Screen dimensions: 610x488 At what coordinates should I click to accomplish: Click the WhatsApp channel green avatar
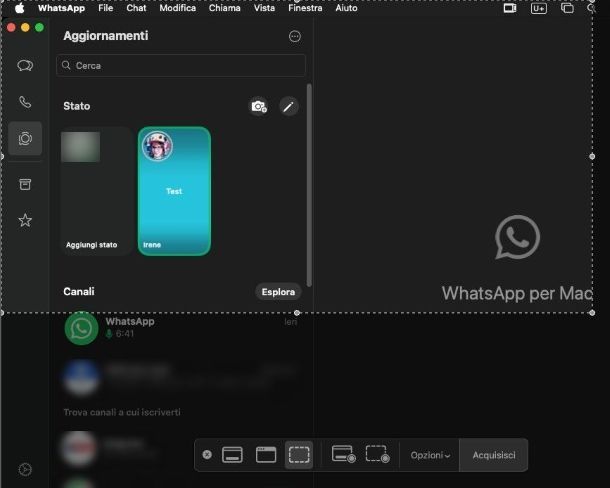[x=81, y=328]
